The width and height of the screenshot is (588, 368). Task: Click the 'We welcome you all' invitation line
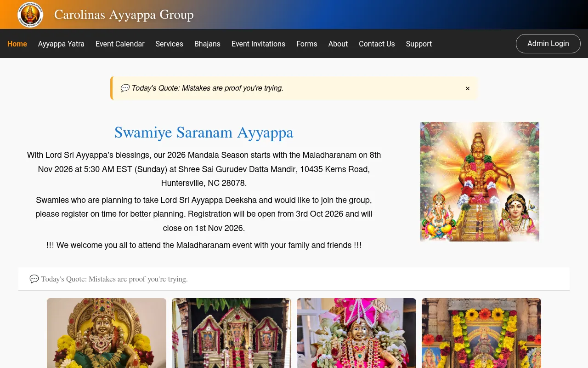pos(204,245)
